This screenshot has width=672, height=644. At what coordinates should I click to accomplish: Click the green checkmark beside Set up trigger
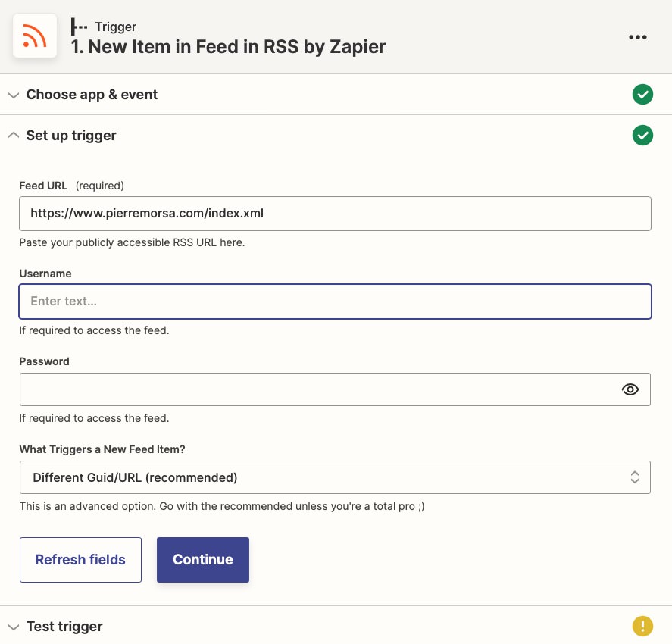tap(642, 136)
